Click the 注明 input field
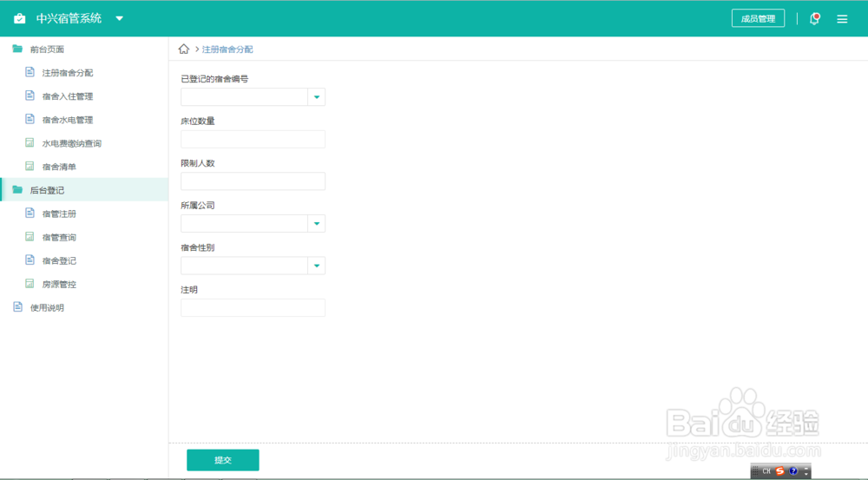Image resolution: width=868 pixels, height=480 pixels. point(253,308)
